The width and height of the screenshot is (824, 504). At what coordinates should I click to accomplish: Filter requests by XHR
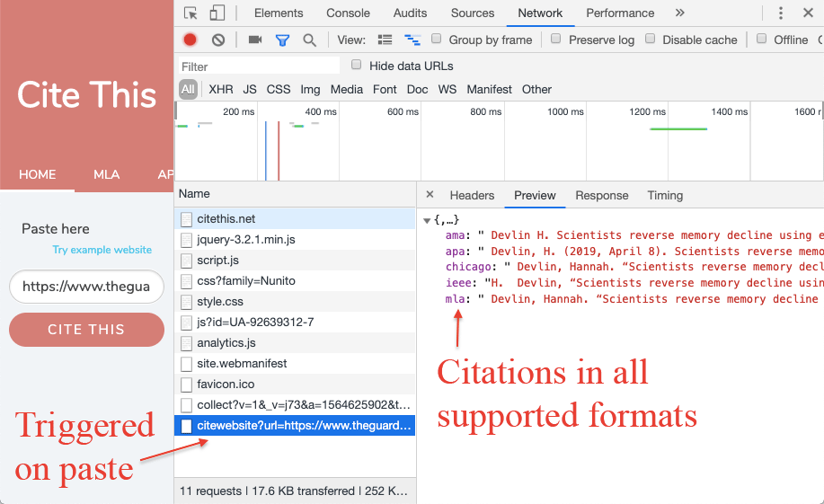(x=221, y=89)
